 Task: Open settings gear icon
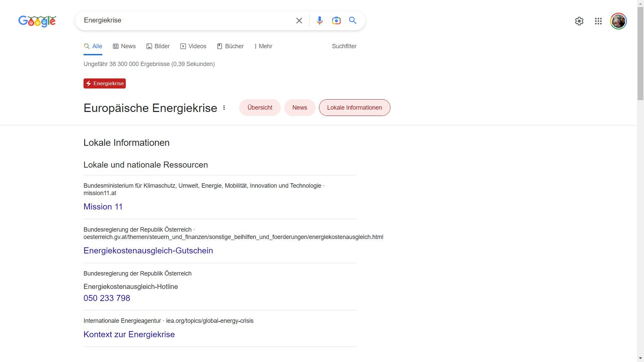[579, 21]
